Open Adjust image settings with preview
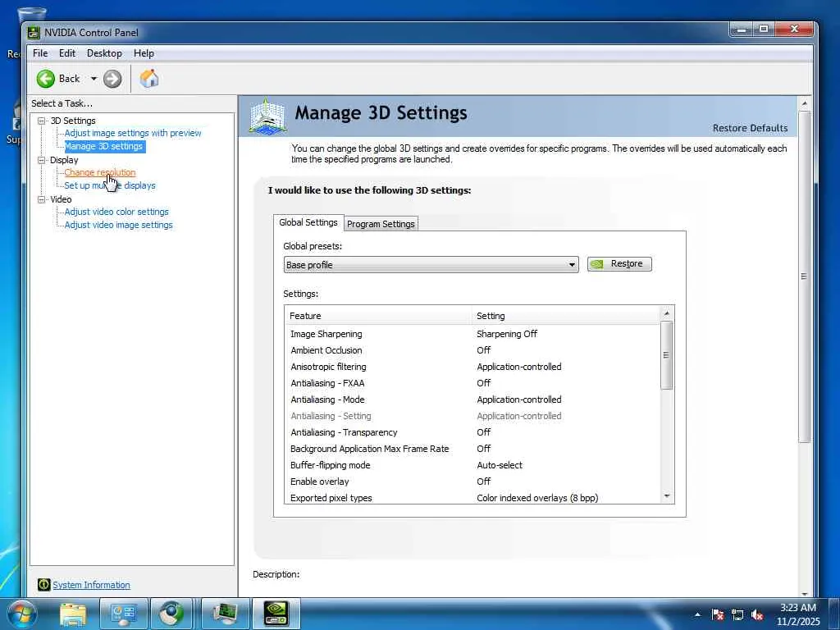The height and width of the screenshot is (630, 840). click(133, 133)
